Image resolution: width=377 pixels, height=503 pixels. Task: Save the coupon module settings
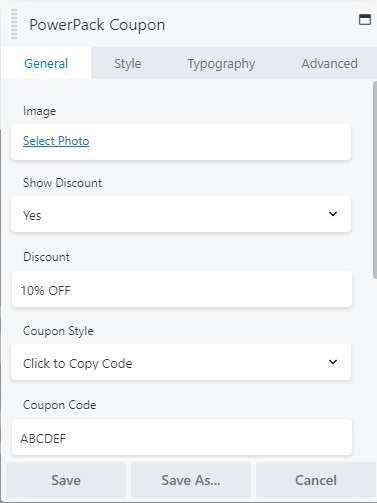(x=66, y=480)
